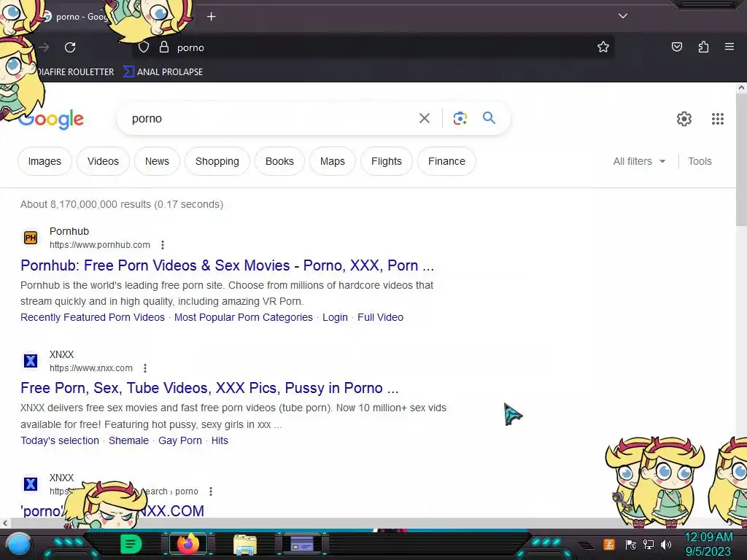Open Action Center flag icon

[x=630, y=544]
